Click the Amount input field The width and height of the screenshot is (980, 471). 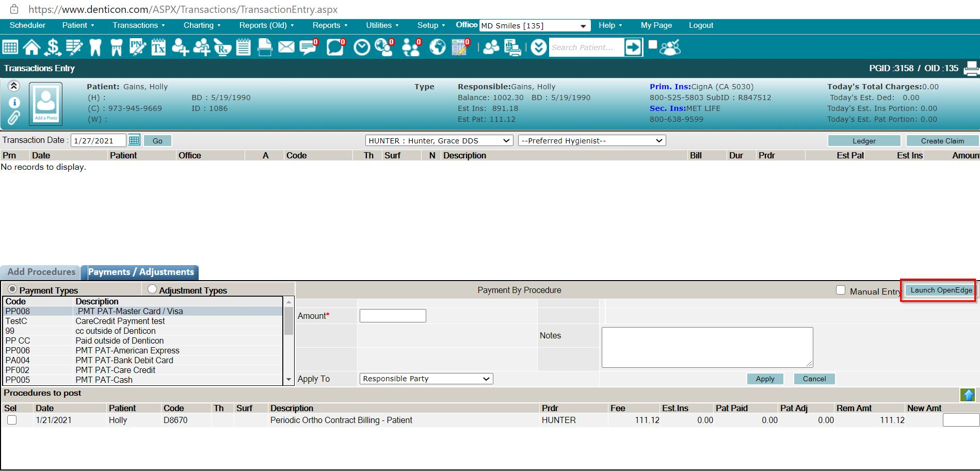(x=393, y=316)
